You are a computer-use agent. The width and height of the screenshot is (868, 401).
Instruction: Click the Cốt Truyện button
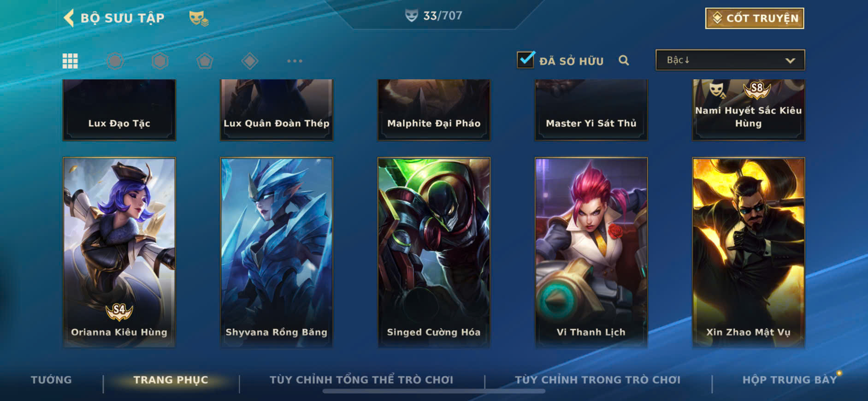[x=755, y=18]
